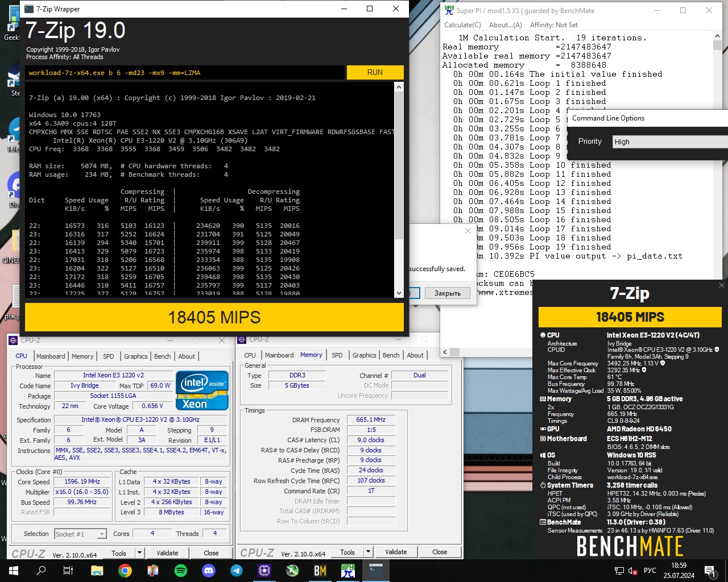Open Telegram from the taskbar
Screen dimensions: 728x582
(237, 571)
